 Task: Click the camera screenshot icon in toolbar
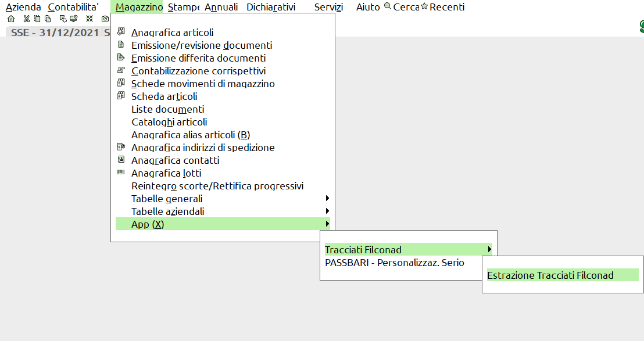[x=105, y=19]
